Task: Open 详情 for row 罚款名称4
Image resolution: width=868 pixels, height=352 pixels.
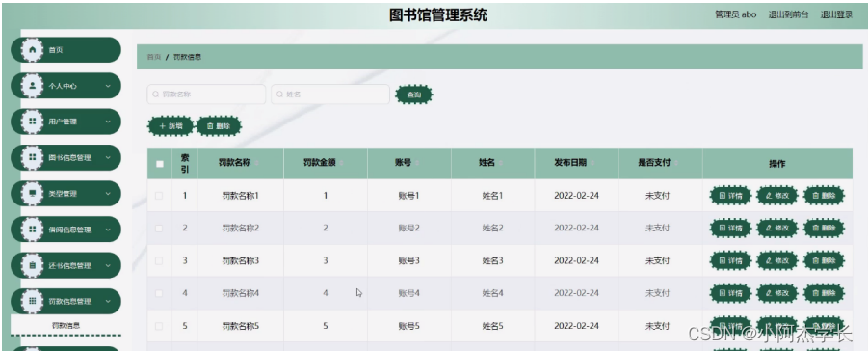Action: tap(730, 292)
